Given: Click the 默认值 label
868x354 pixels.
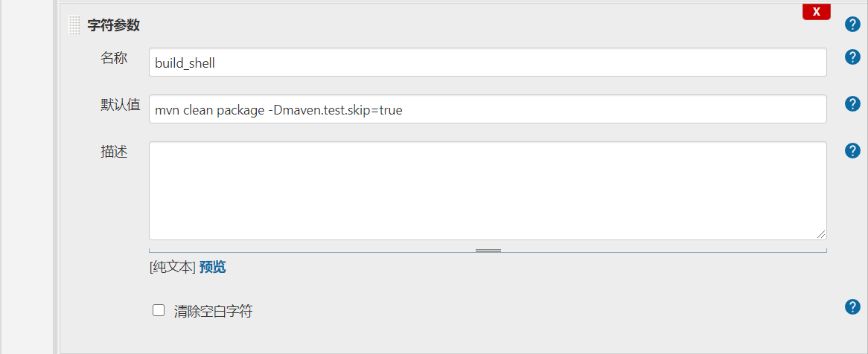Looking at the screenshot, I should pos(120,104).
